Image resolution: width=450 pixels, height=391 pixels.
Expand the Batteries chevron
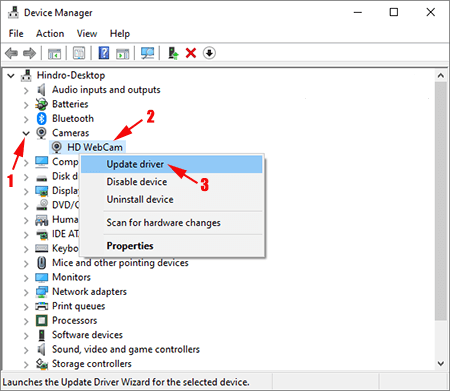click(x=26, y=105)
